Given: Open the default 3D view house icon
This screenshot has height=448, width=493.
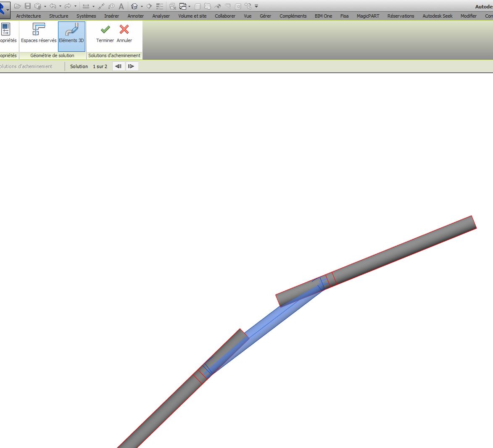Looking at the screenshot, I should pyautogui.click(x=134, y=6).
